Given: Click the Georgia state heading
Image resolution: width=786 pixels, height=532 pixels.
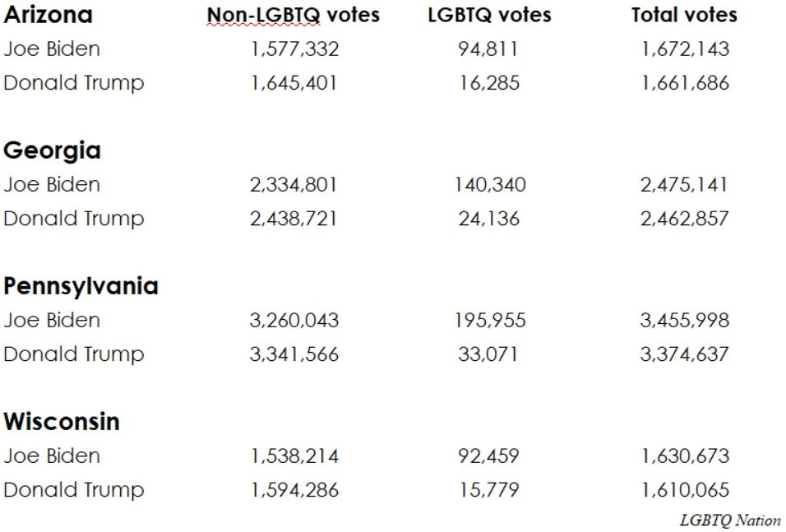Looking at the screenshot, I should 52,150.
